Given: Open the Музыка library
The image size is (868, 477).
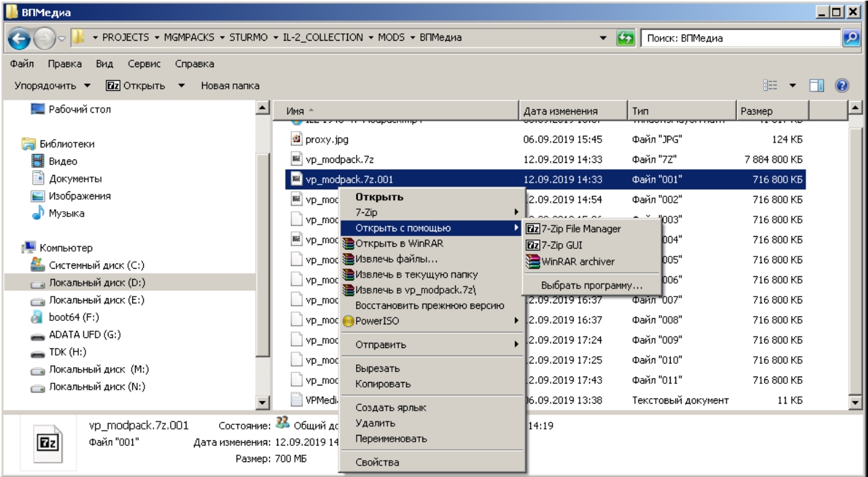Looking at the screenshot, I should [59, 214].
